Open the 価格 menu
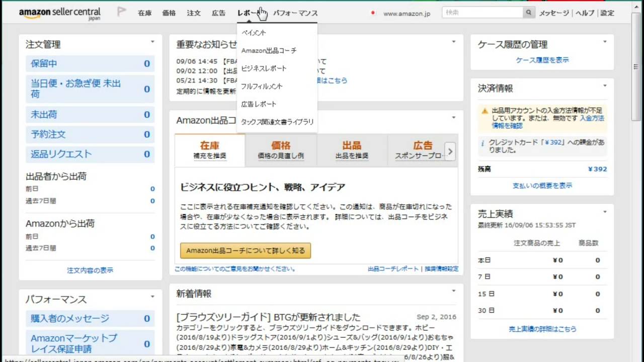Screen dimensions: 644x362 click(x=169, y=14)
